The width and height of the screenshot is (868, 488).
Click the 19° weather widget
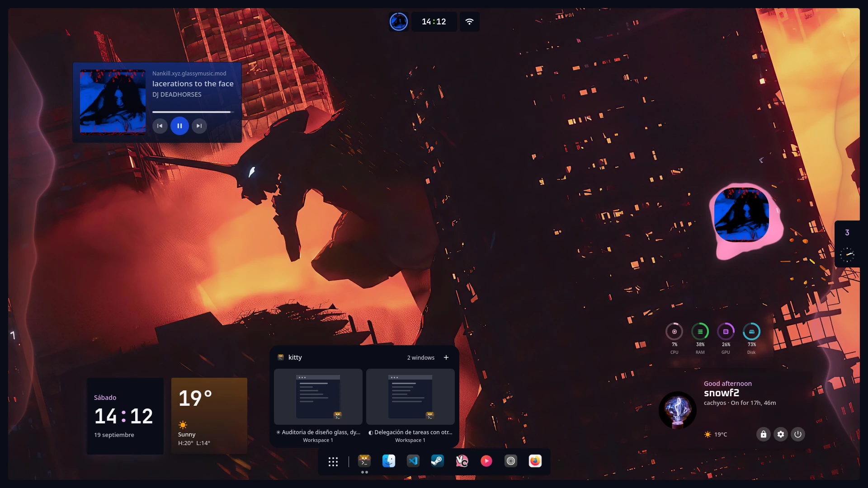209,416
